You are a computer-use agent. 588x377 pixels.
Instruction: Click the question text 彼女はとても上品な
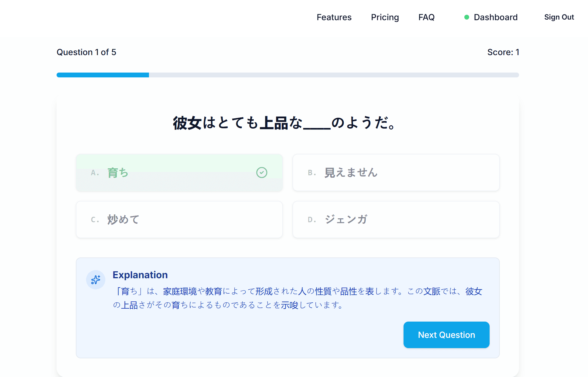point(283,124)
